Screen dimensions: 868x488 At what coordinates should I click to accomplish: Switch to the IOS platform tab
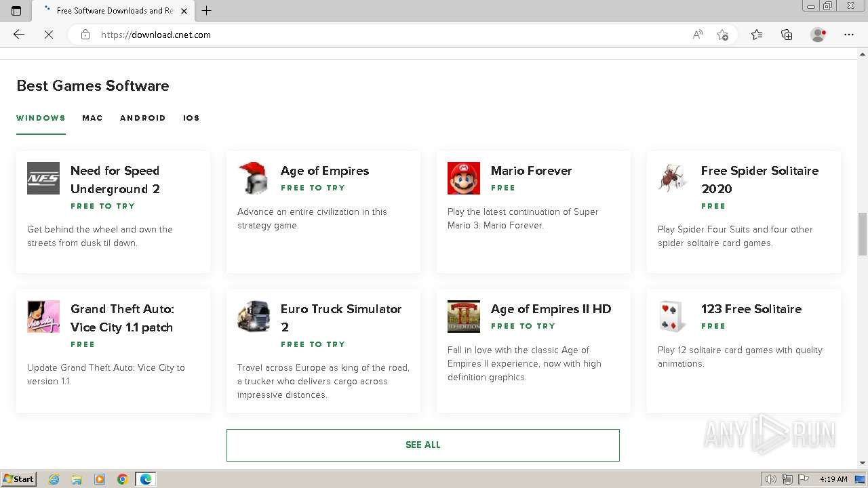pyautogui.click(x=191, y=118)
